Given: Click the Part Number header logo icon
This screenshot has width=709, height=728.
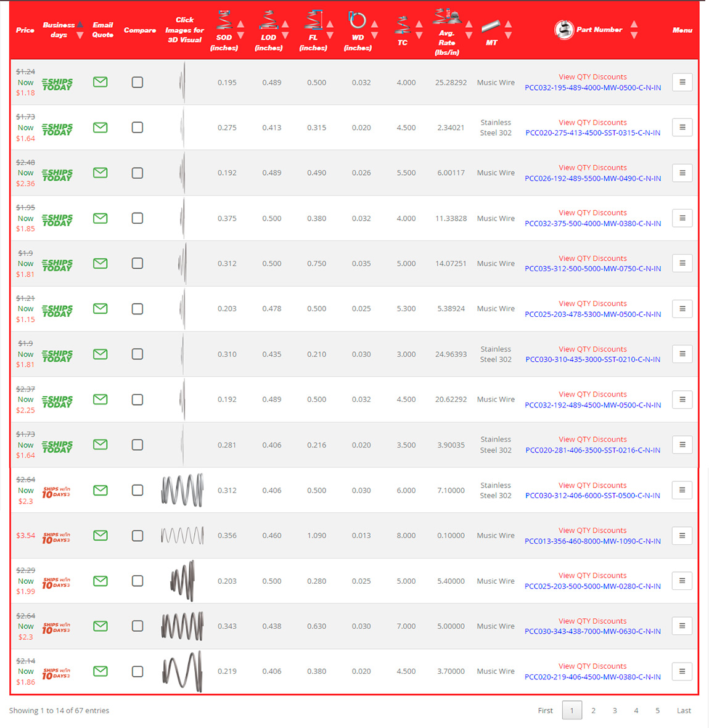Looking at the screenshot, I should point(564,30).
